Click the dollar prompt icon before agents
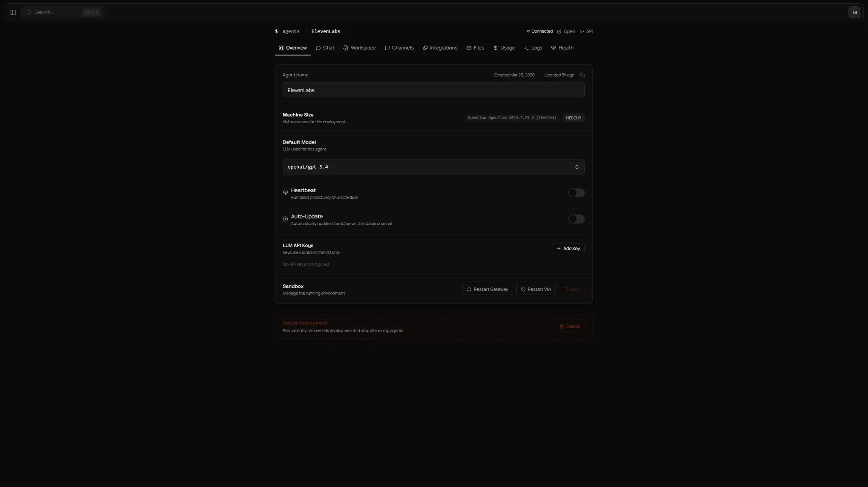Screen dimensions: 868x487 click(x=276, y=31)
